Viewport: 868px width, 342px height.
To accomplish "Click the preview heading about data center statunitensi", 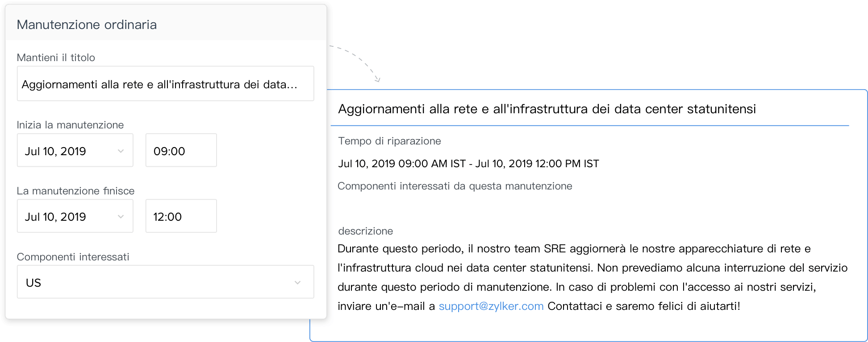I will point(547,109).
